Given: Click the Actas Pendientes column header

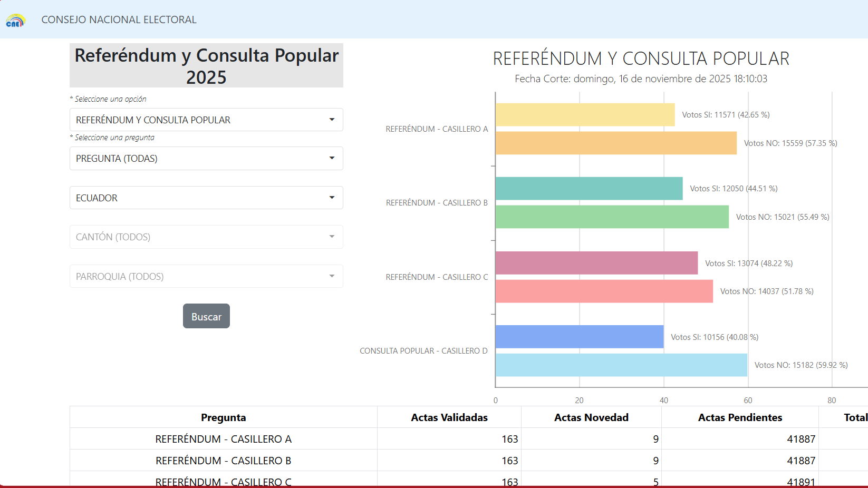Looking at the screenshot, I should coord(739,417).
